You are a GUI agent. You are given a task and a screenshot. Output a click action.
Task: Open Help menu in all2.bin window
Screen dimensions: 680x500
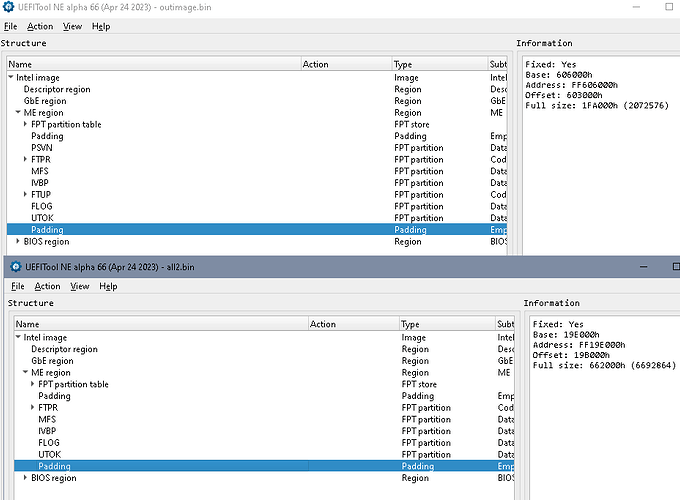click(108, 286)
